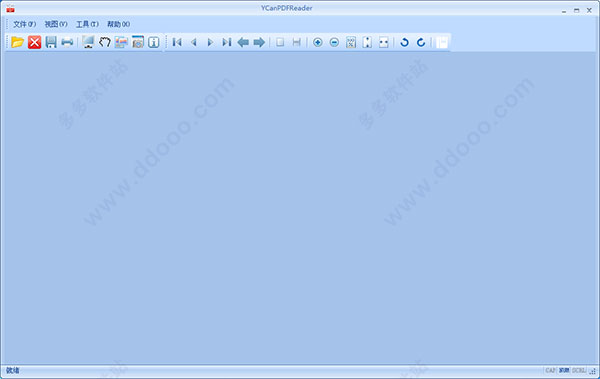This screenshot has height=379, width=600.
Task: Click the camera snapshot icon
Action: coord(138,42)
